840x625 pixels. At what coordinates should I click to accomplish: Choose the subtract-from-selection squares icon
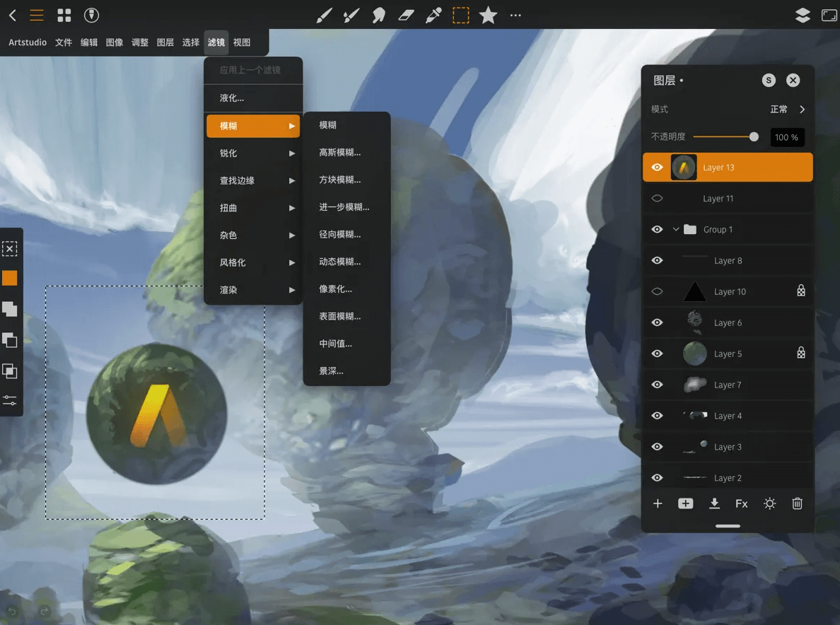tap(10, 340)
